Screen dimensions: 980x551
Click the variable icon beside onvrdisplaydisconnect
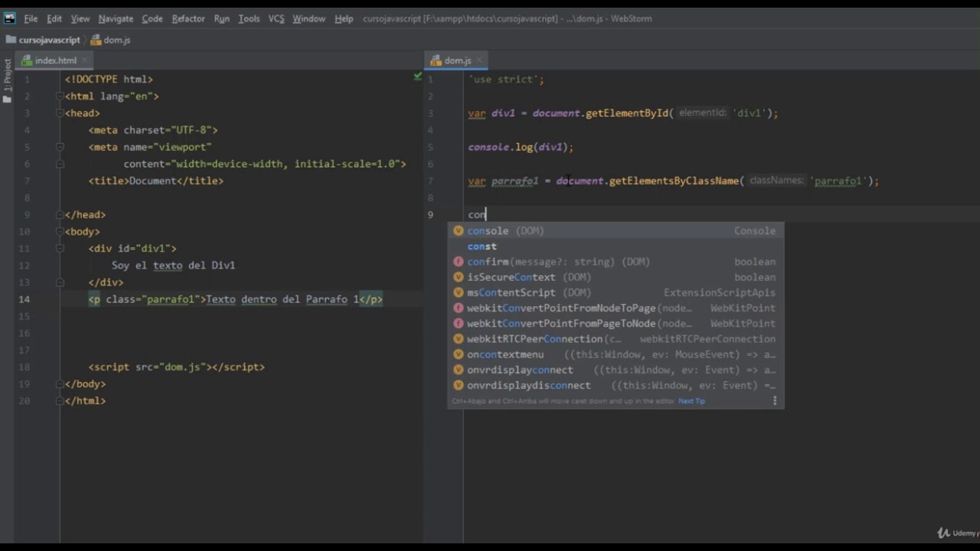(x=458, y=385)
